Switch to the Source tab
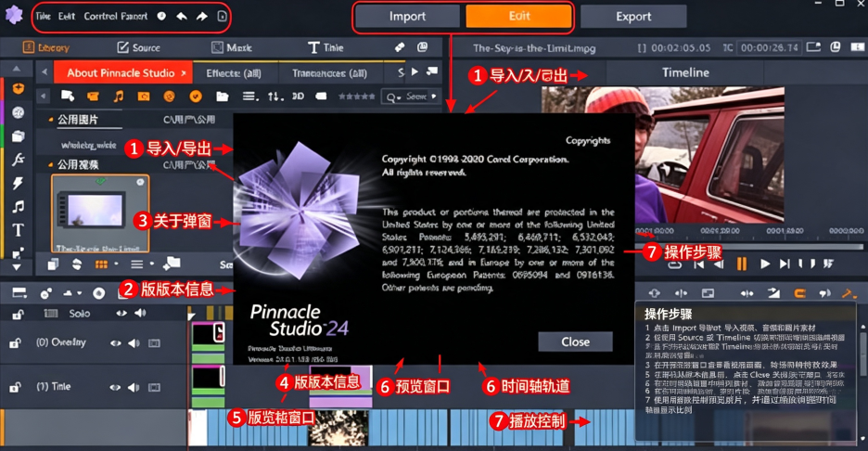The height and width of the screenshot is (451, 868). (138, 47)
